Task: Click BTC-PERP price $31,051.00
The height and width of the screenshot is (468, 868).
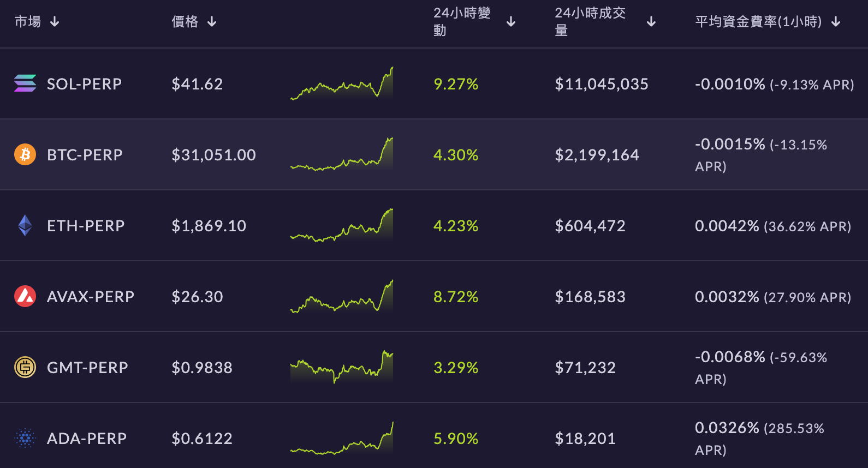Action: point(213,155)
